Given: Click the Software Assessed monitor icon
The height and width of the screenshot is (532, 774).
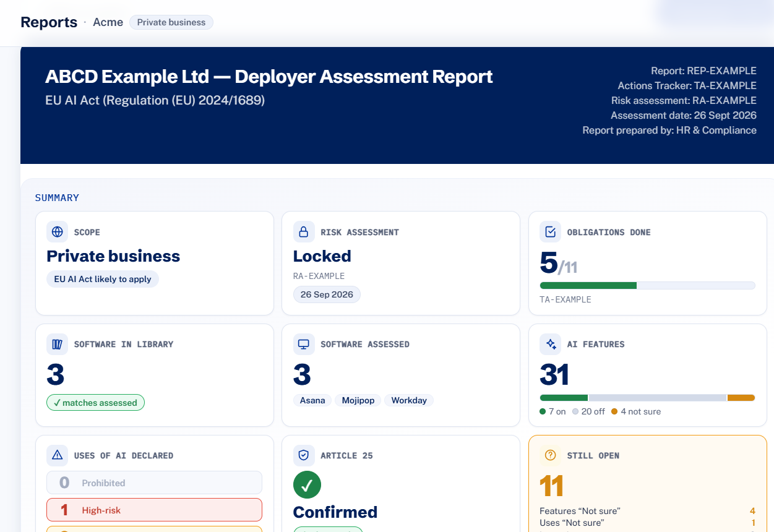Looking at the screenshot, I should tap(304, 344).
